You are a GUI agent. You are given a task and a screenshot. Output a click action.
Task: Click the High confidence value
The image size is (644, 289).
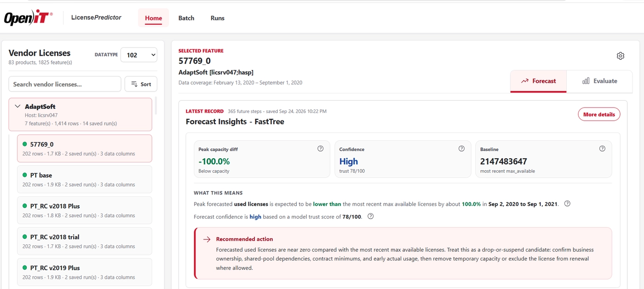[x=348, y=162]
